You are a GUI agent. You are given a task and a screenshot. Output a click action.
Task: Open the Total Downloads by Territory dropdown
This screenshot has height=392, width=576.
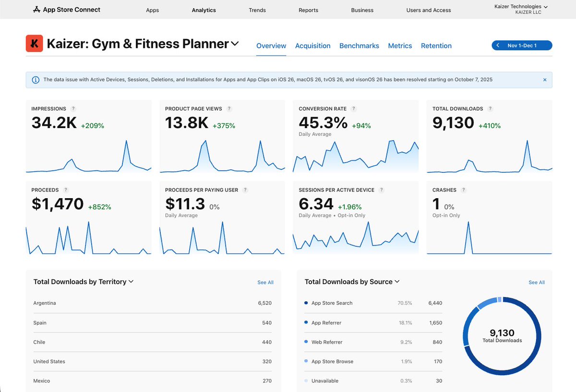click(84, 282)
